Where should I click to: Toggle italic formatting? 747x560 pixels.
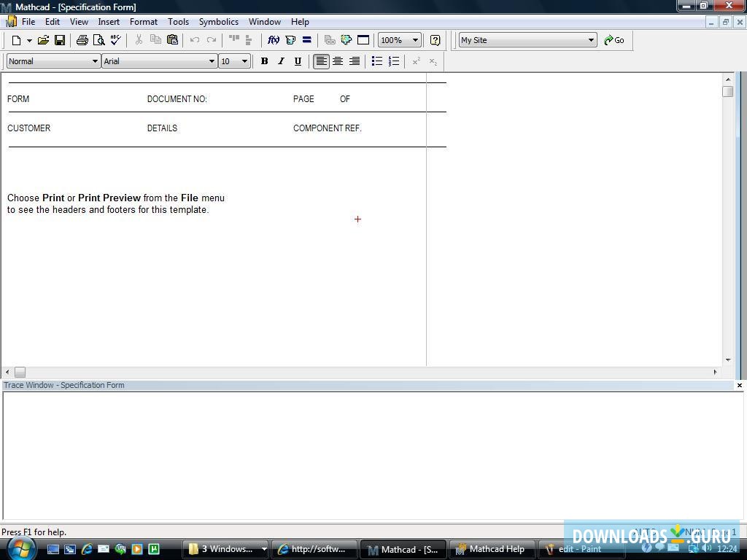pos(281,61)
